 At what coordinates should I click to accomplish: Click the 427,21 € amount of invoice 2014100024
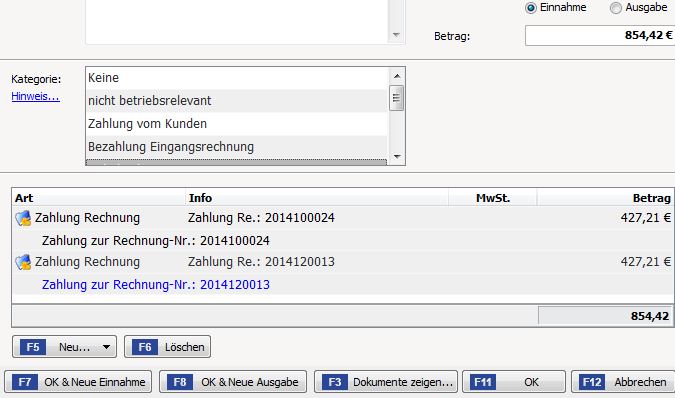tap(646, 218)
